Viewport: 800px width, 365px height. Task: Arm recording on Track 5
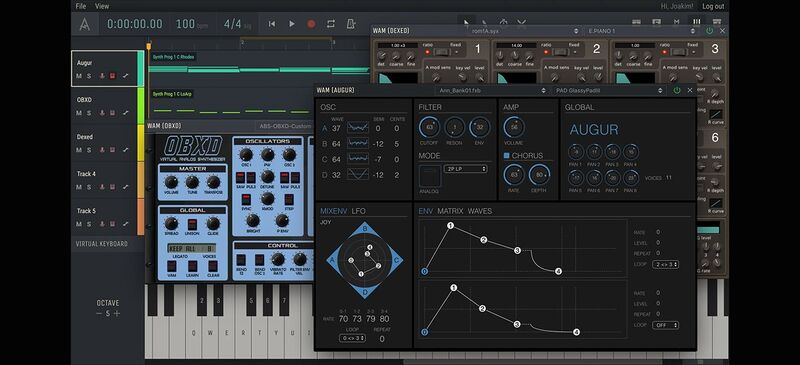coord(102,224)
